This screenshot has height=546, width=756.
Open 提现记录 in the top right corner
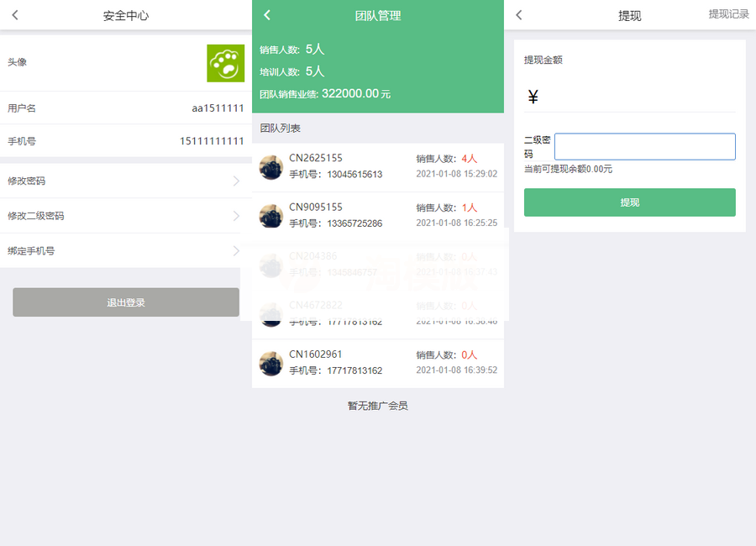tap(727, 14)
